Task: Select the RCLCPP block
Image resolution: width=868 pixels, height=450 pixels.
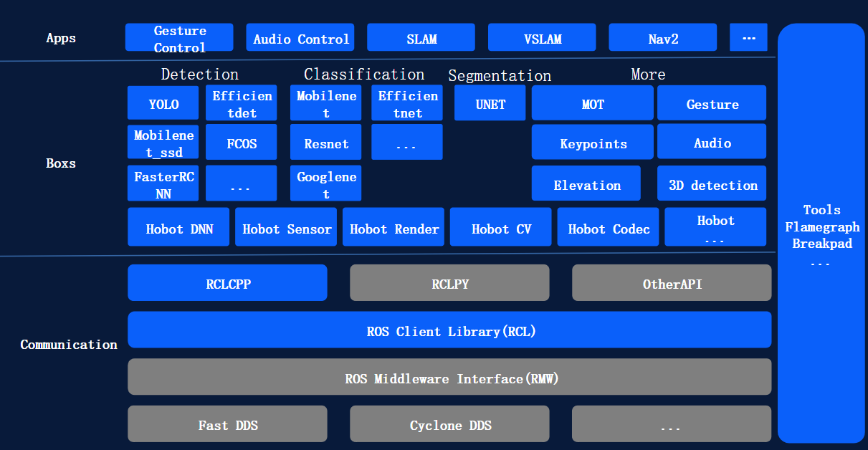Action: (228, 283)
